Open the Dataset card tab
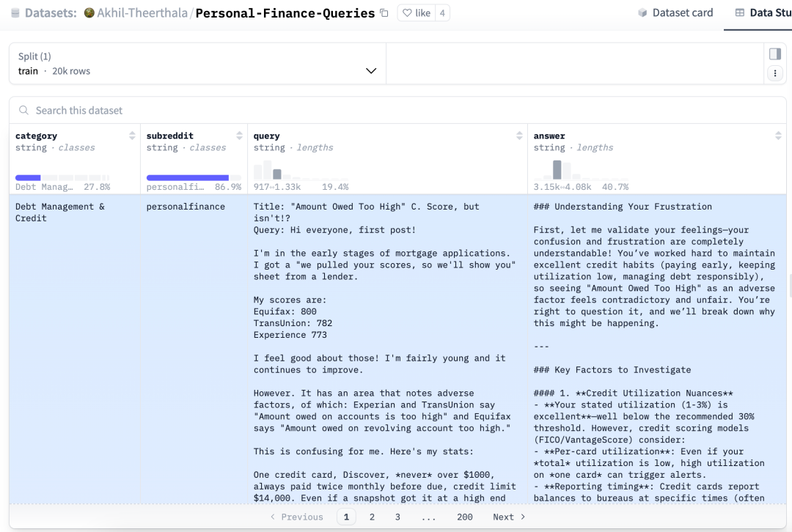Image resolution: width=792 pixels, height=532 pixels. click(x=675, y=12)
